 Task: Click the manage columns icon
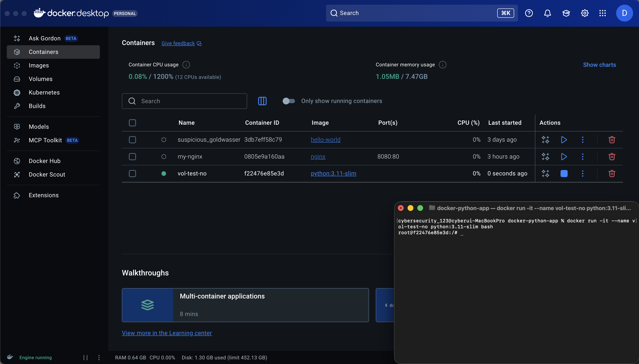coord(262,101)
